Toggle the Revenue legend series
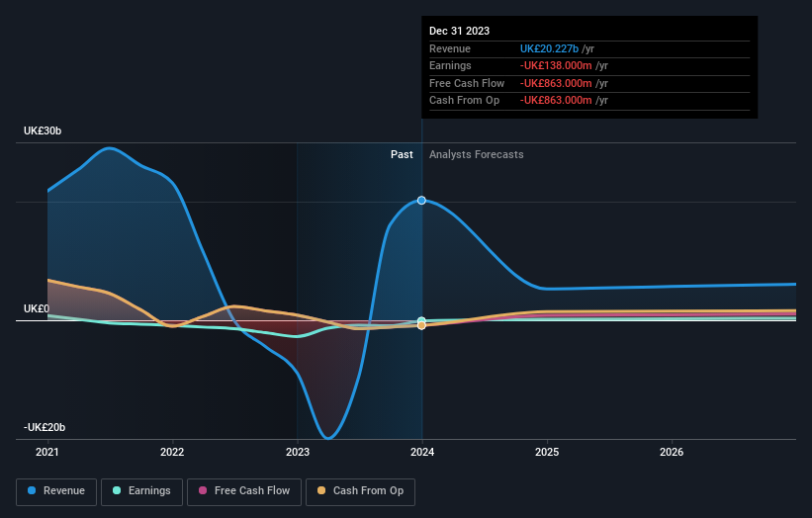This screenshot has height=518, width=812. tap(56, 491)
